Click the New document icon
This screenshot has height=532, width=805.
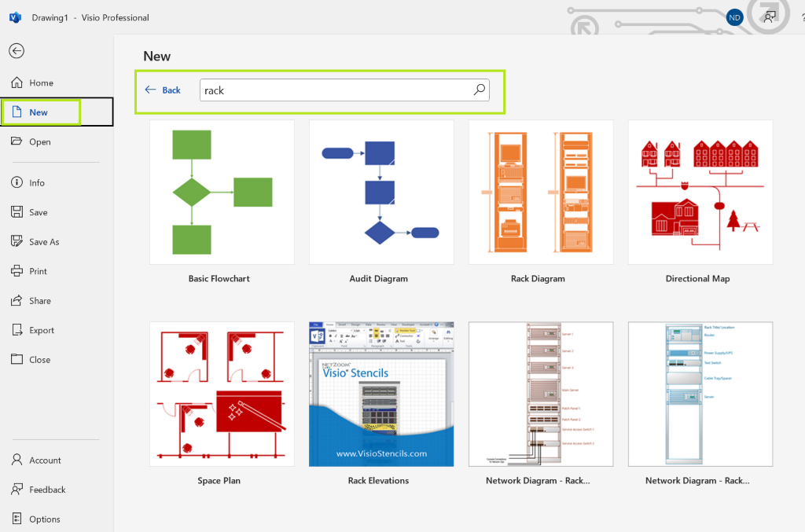point(17,112)
